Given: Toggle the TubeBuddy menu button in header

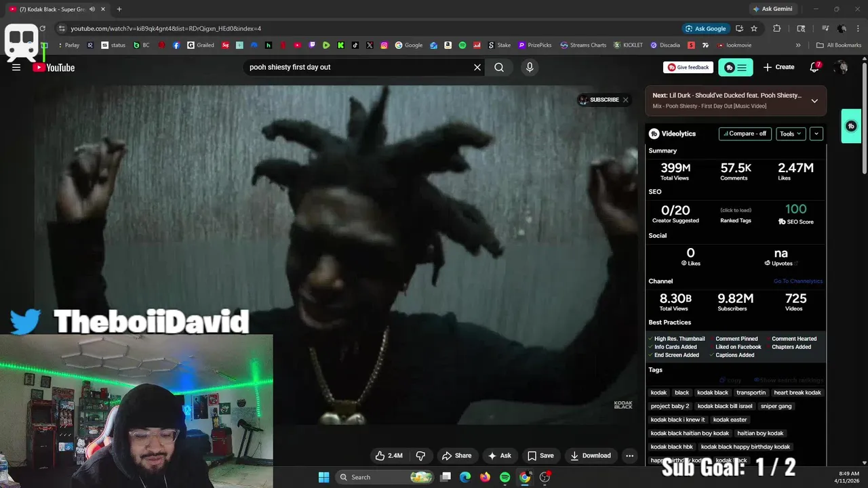Looking at the screenshot, I should 736,67.
